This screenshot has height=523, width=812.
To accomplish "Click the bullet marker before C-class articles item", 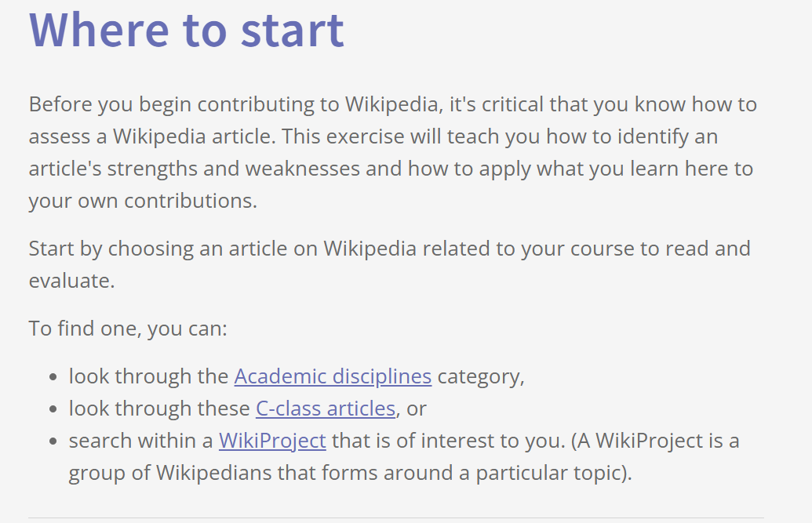I will 53,409.
